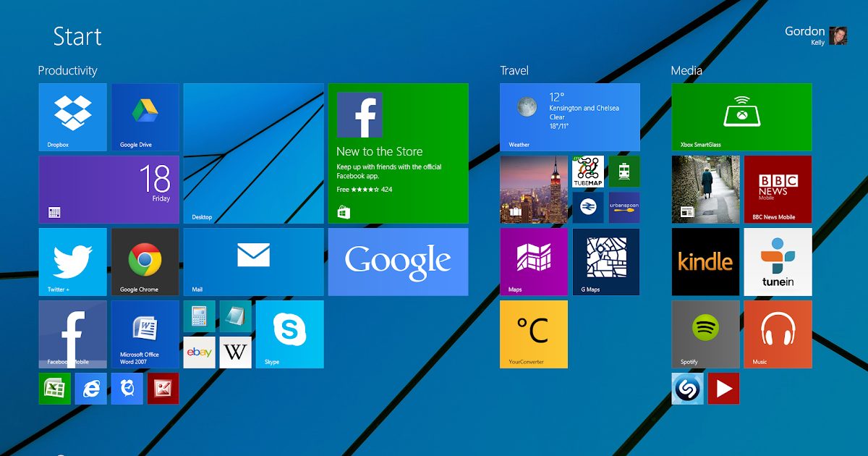This screenshot has width=868, height=456.
Task: Open the Wikipedia small tile
Action: [235, 352]
